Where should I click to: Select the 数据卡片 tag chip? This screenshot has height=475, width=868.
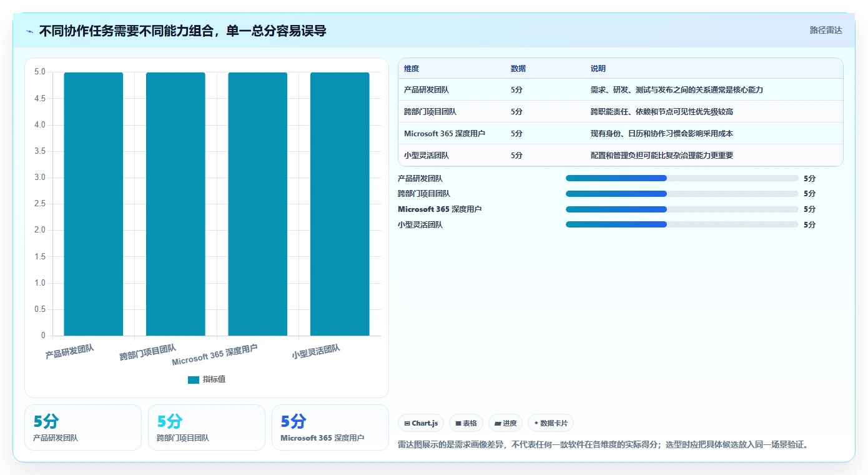point(551,423)
